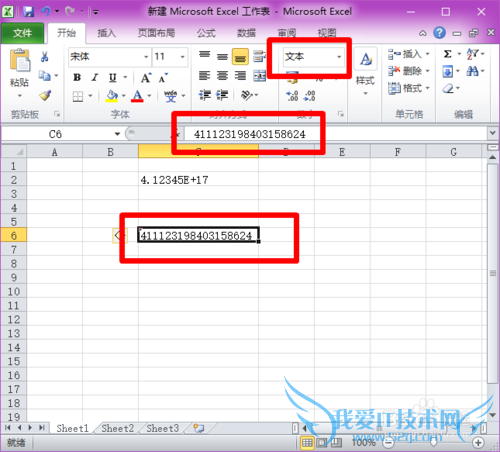Open the Name Box dropdown arrow

point(117,134)
